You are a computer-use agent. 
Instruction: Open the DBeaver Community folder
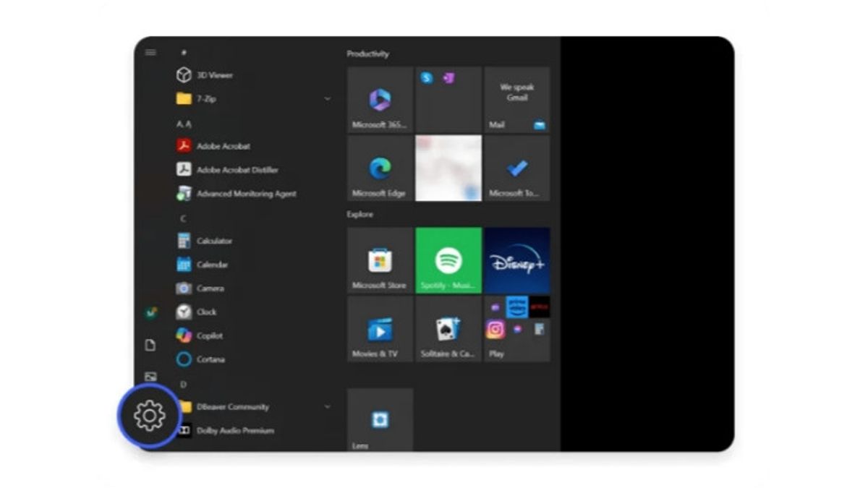coord(223,407)
